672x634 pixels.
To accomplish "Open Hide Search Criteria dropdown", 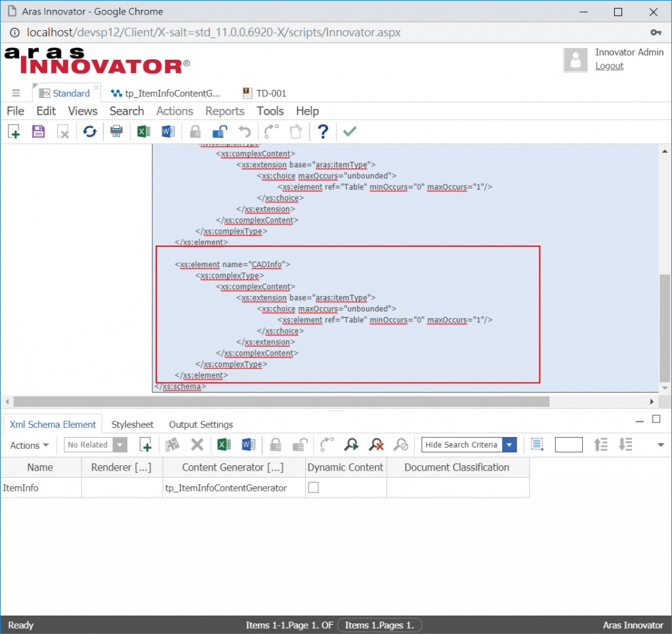I will pos(509,445).
